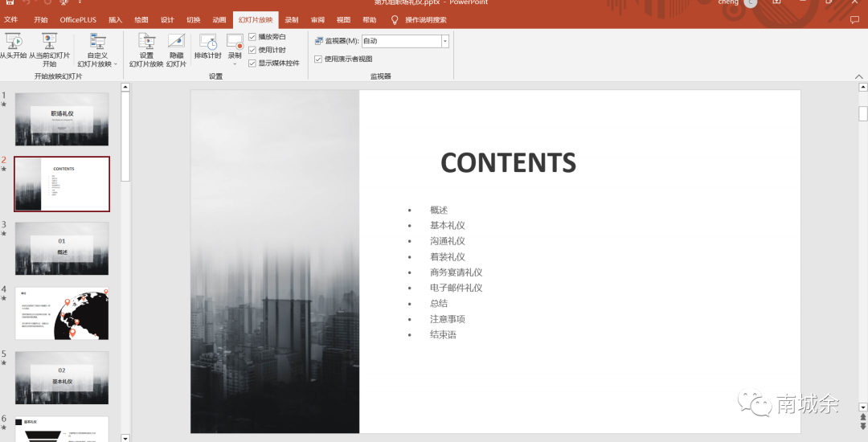Expand Custom Slide Show (自定义幻灯片放映) menu
The width and height of the screenshot is (868, 442).
click(97, 50)
